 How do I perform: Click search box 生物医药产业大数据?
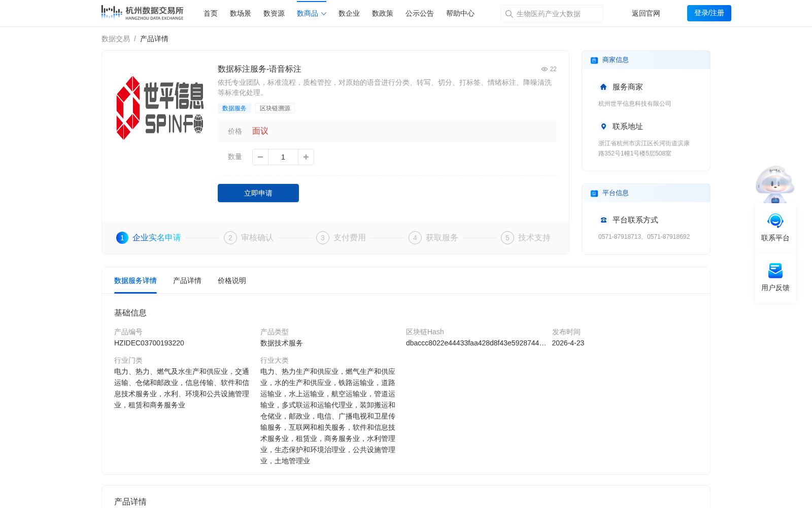(x=552, y=14)
